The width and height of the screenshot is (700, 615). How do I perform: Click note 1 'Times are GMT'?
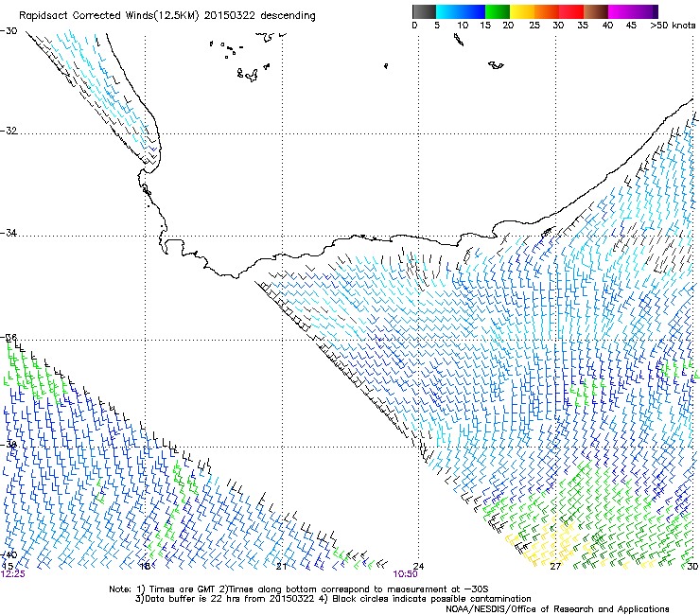click(x=183, y=589)
